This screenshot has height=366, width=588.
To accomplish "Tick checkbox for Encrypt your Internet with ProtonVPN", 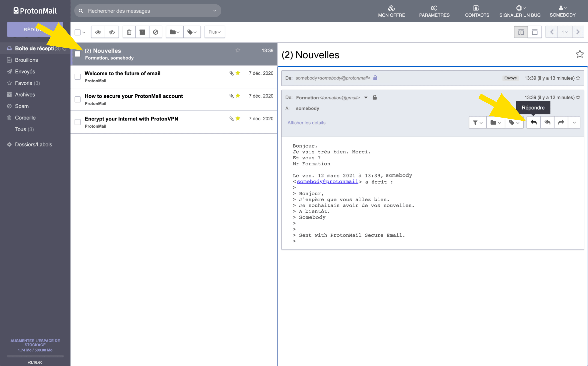I will pos(78,122).
